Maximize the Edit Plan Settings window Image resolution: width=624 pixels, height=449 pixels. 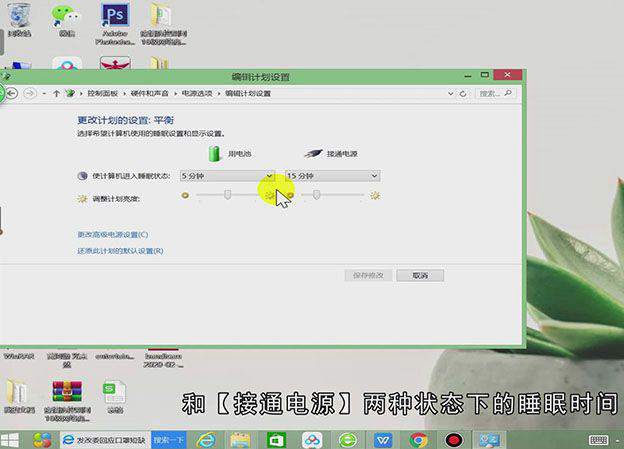[485, 75]
